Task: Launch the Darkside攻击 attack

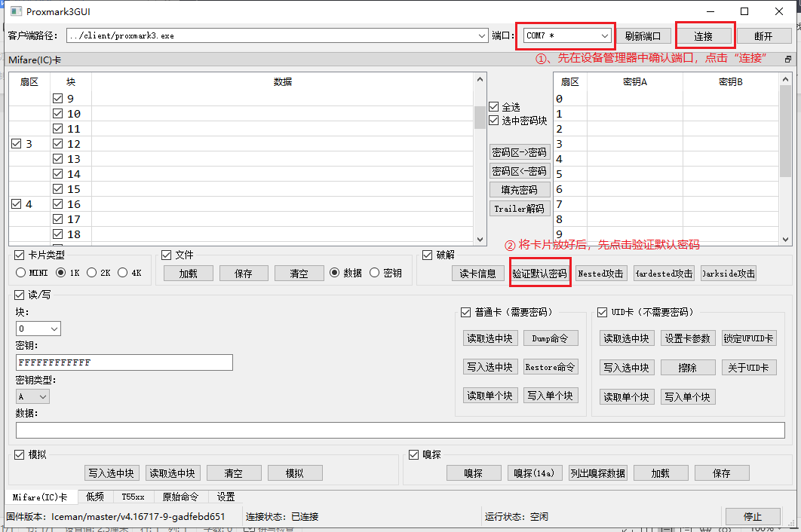Action: tap(728, 273)
